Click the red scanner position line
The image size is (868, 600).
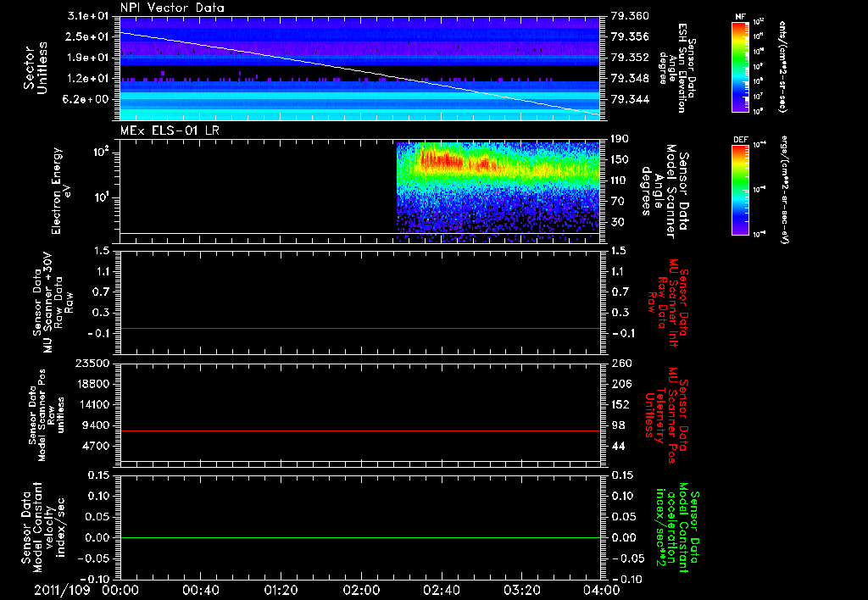pos(360,431)
